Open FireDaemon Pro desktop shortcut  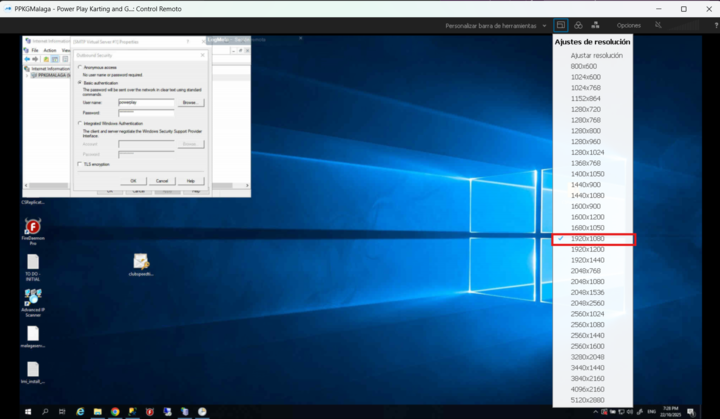click(x=33, y=229)
